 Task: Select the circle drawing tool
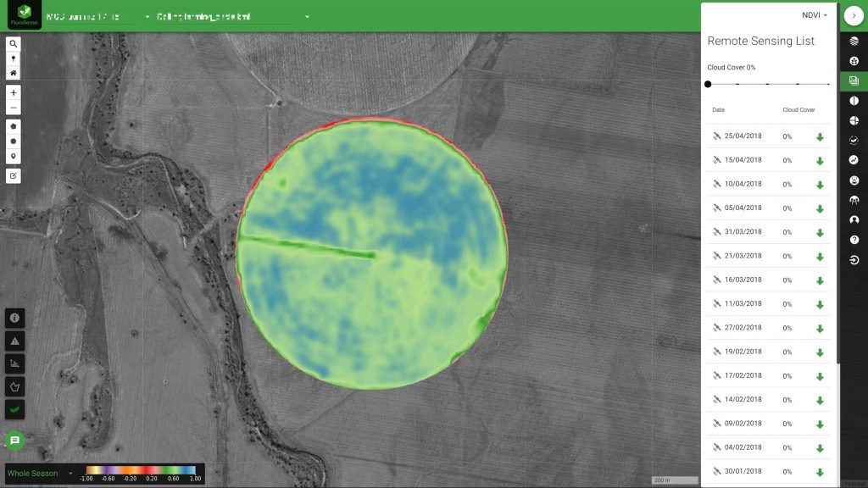14,141
